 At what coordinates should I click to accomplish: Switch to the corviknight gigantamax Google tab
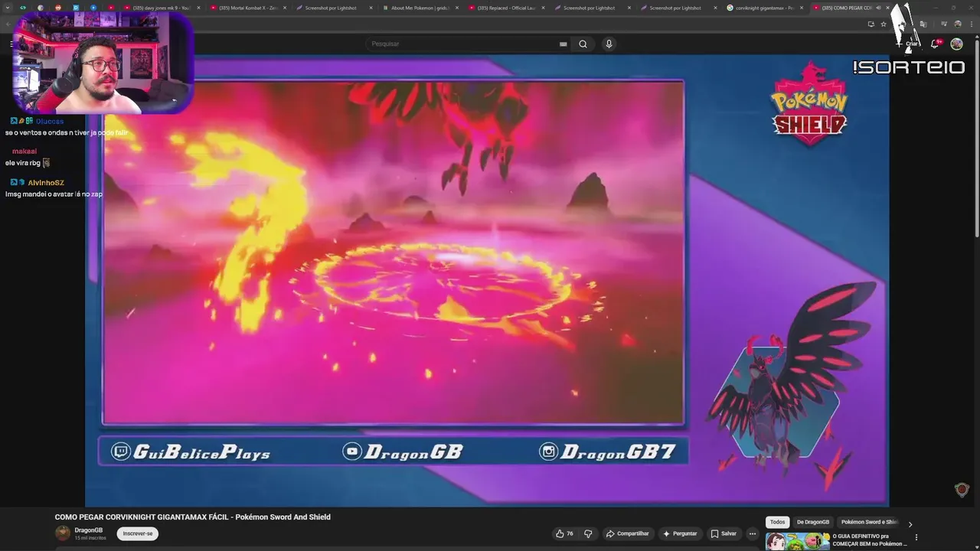click(x=763, y=8)
